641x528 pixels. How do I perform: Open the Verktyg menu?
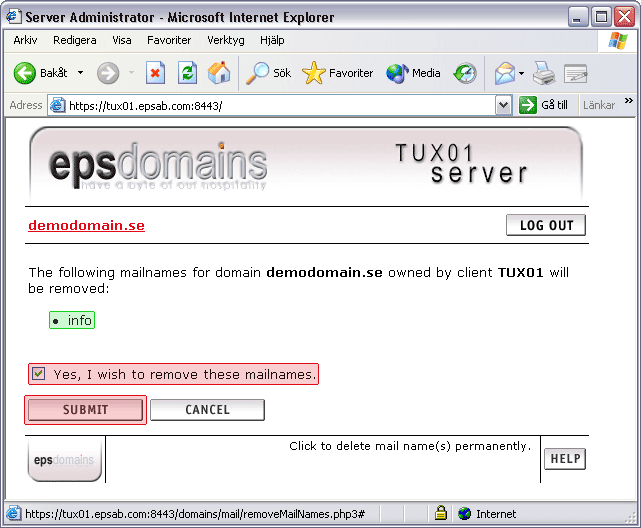click(x=225, y=40)
